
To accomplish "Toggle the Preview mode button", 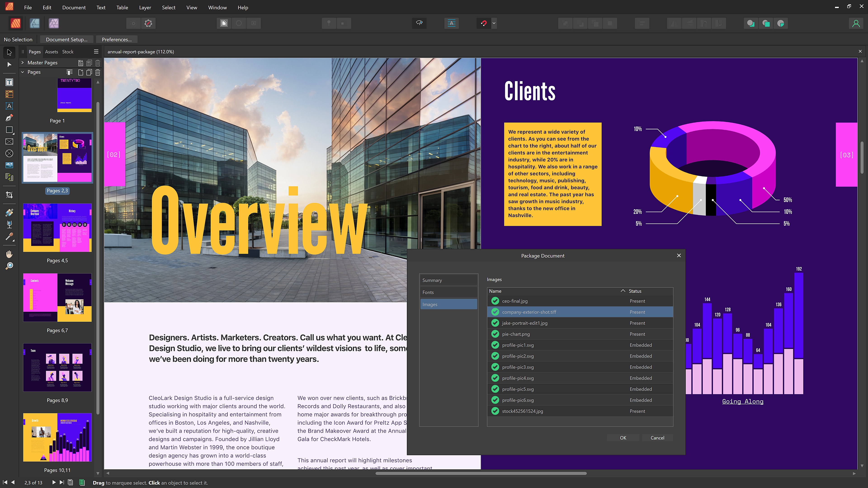I will (419, 23).
